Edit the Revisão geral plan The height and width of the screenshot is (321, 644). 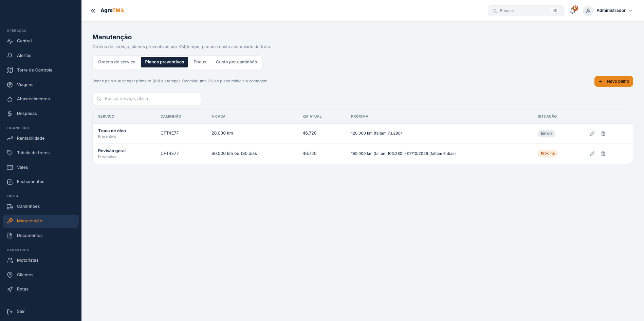pos(592,154)
